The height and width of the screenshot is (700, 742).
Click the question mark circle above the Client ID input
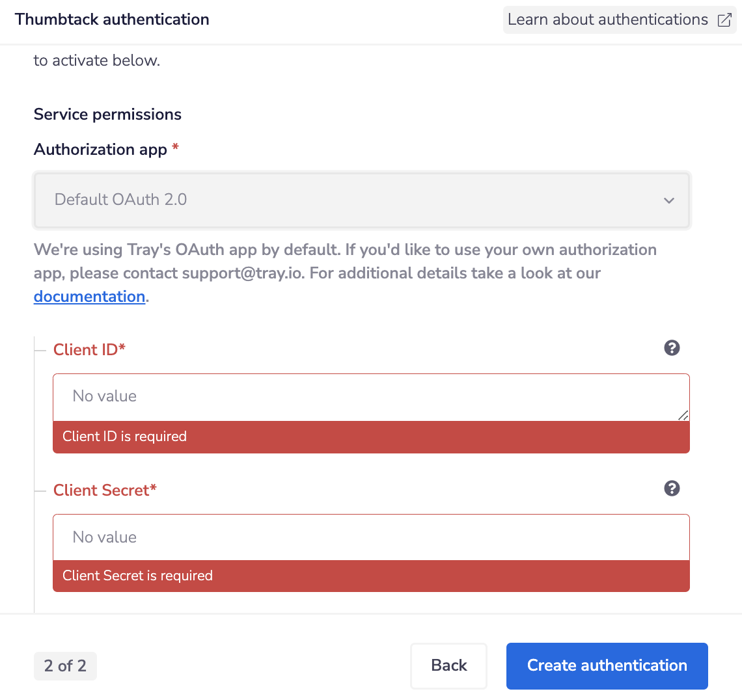[x=672, y=348]
